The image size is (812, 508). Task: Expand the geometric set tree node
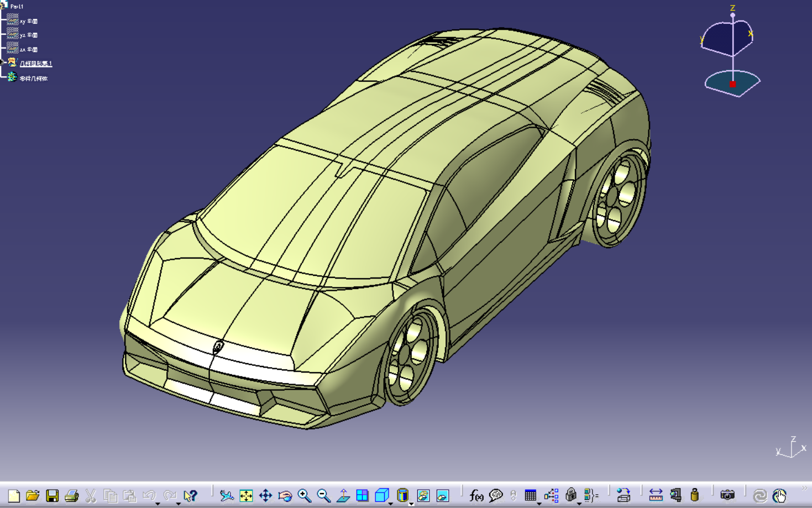(x=3, y=63)
